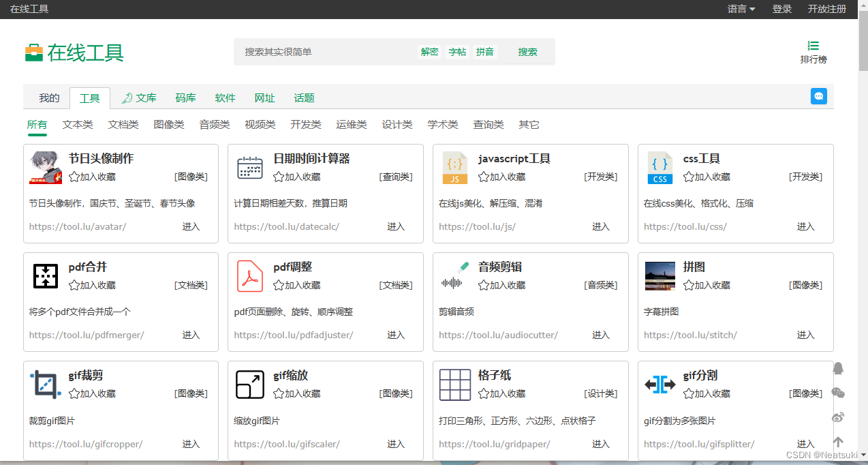Viewport: 868px width, 465px height.
Task: Share via the Weibo icon
Action: click(837, 417)
